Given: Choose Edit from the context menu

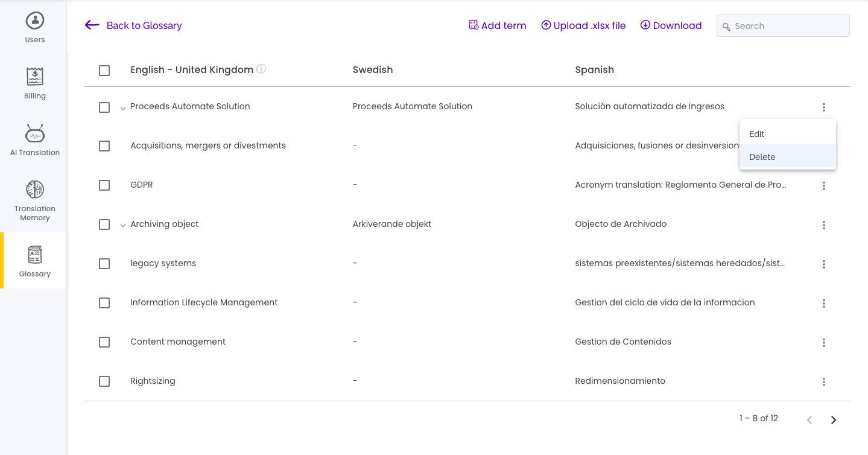Looking at the screenshot, I should 788,134.
